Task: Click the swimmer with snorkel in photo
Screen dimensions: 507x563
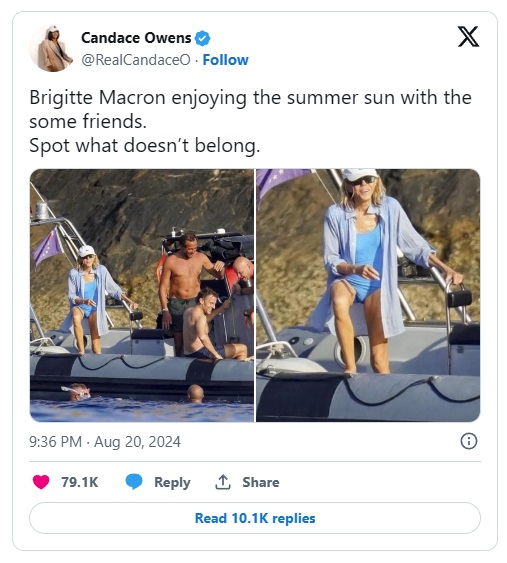Action: tap(76, 392)
